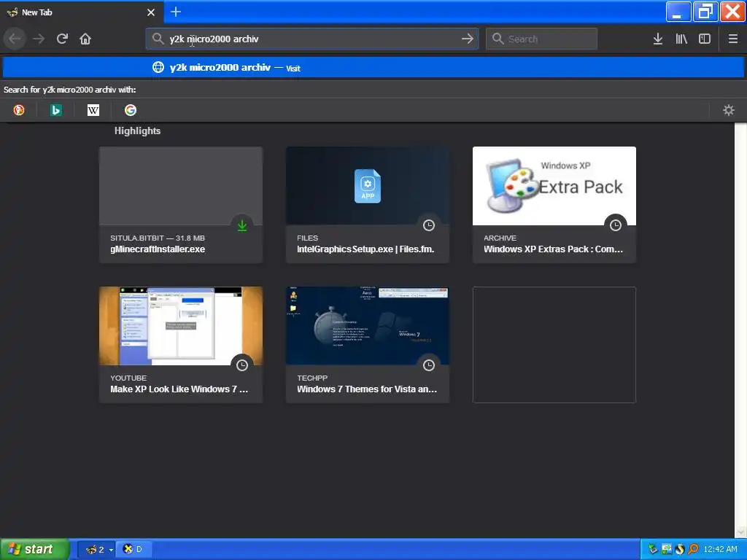Search with DuckDuckGo engine icon
Image resolution: width=747 pixels, height=560 pixels.
(x=19, y=111)
